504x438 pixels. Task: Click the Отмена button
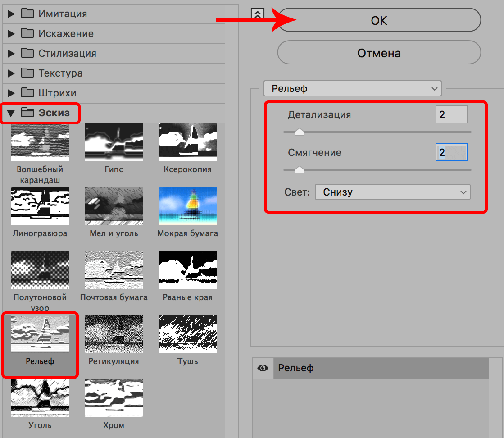(379, 53)
